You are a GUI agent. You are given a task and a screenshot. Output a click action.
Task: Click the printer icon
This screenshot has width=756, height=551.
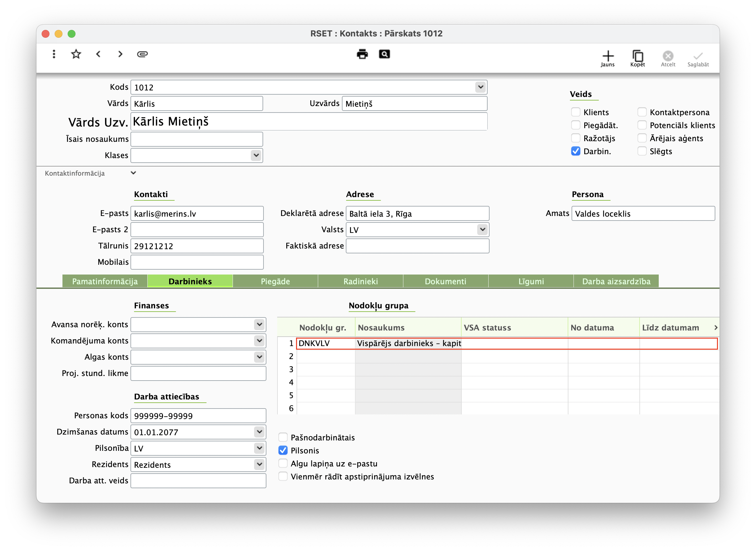point(362,54)
